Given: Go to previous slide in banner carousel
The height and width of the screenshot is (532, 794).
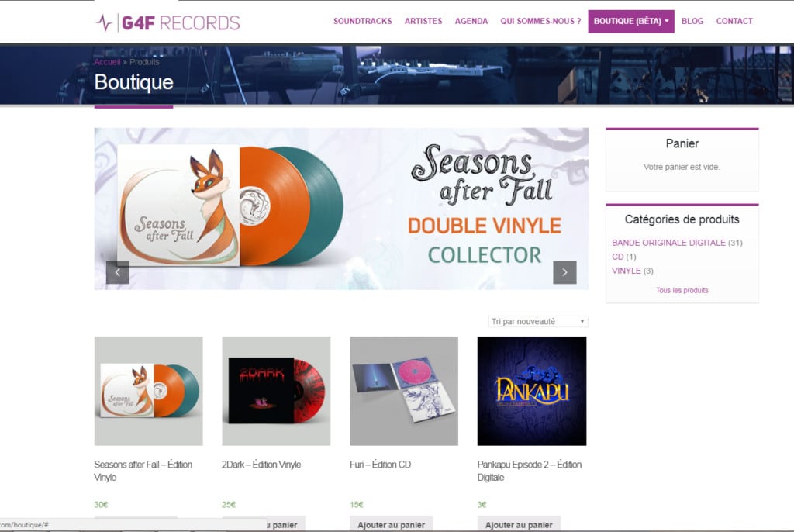Looking at the screenshot, I should coord(118,272).
